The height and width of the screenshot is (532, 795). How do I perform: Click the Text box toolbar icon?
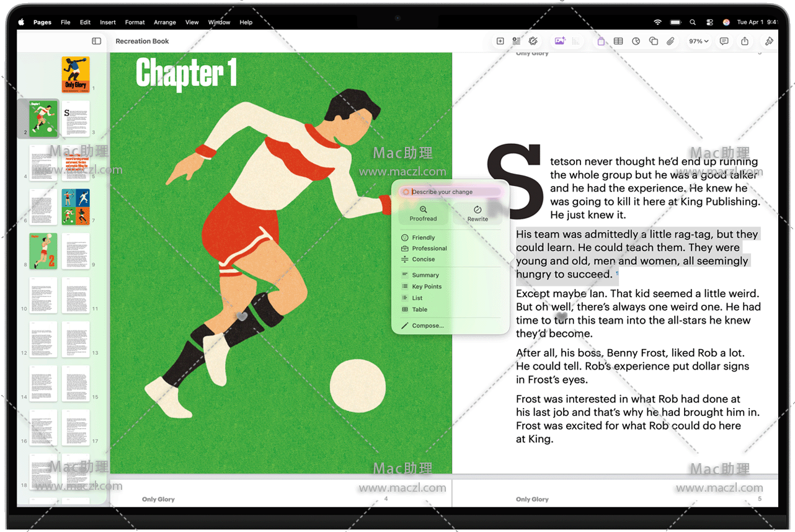coord(601,41)
